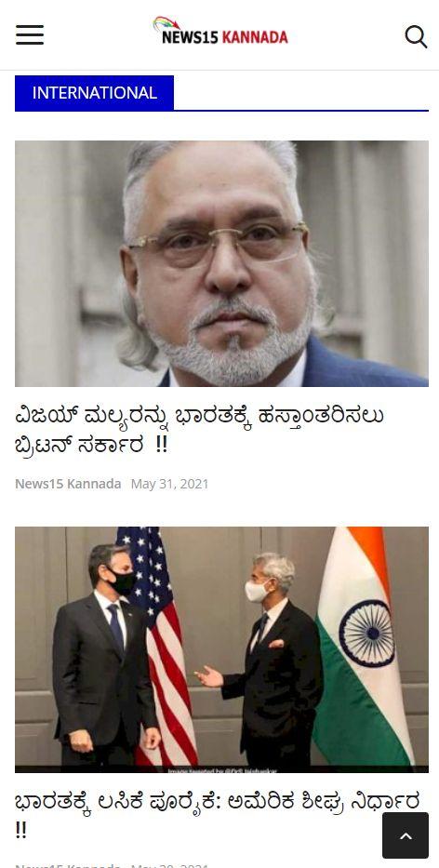Click the May 31, 2021 date link
This screenshot has width=439, height=868.
[169, 484]
